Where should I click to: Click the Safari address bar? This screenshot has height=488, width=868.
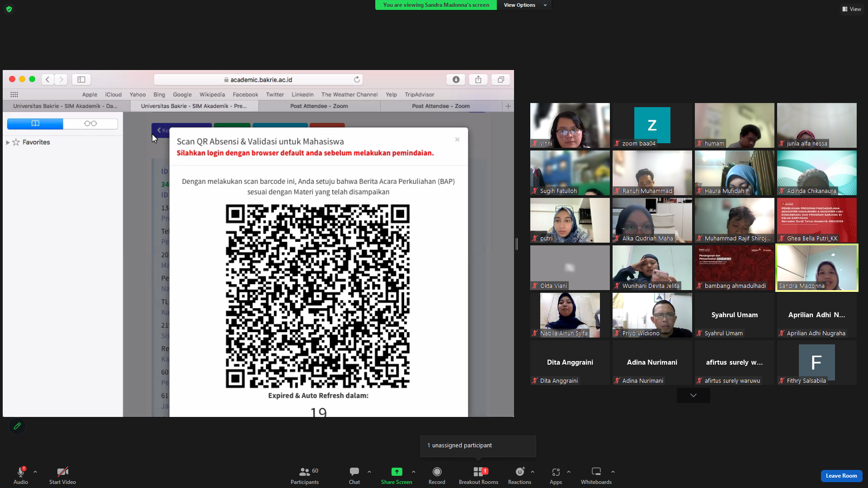pyautogui.click(x=258, y=80)
